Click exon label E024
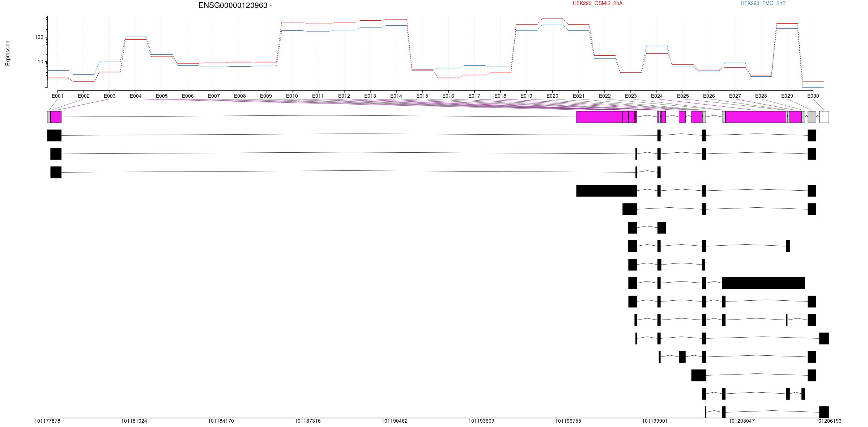The width and height of the screenshot is (868, 427). [x=657, y=96]
